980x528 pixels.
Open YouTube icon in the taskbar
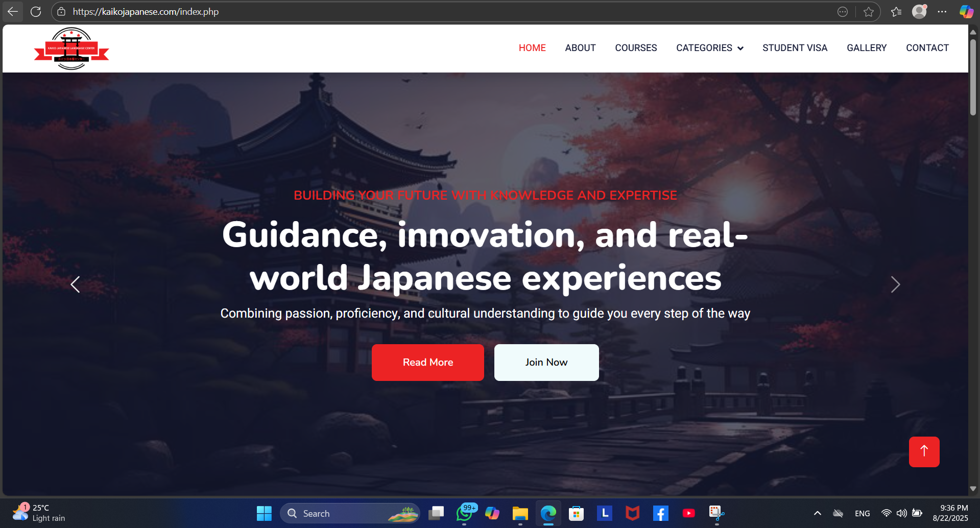(x=688, y=513)
